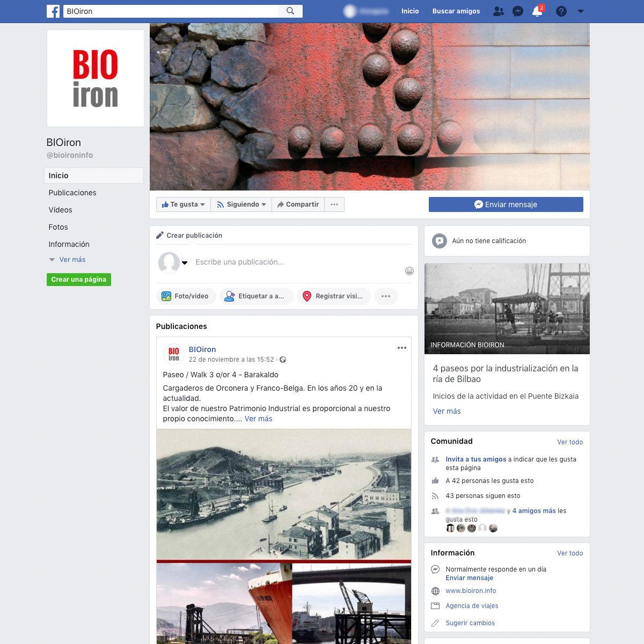
Task: Click the search magnifier icon
Action: pyautogui.click(x=290, y=11)
